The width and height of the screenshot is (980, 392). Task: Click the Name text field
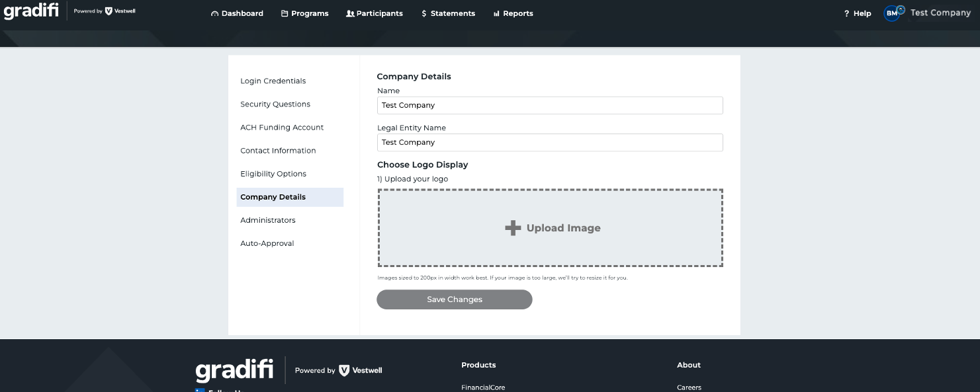coord(550,105)
